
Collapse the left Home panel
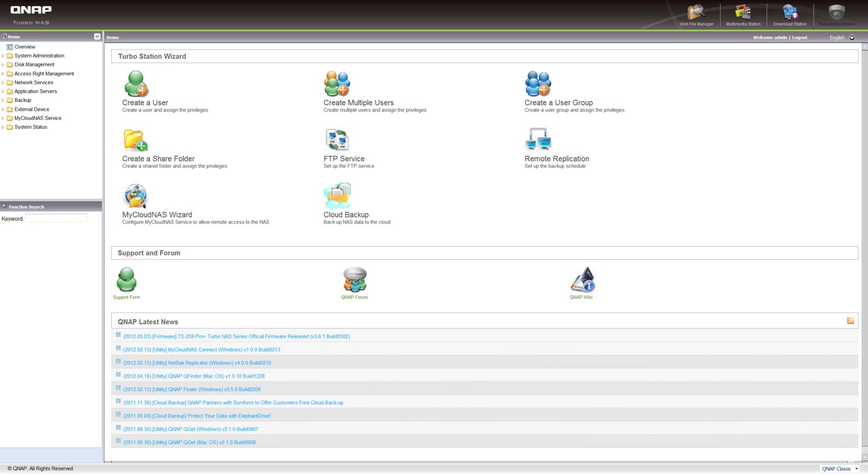tap(97, 37)
